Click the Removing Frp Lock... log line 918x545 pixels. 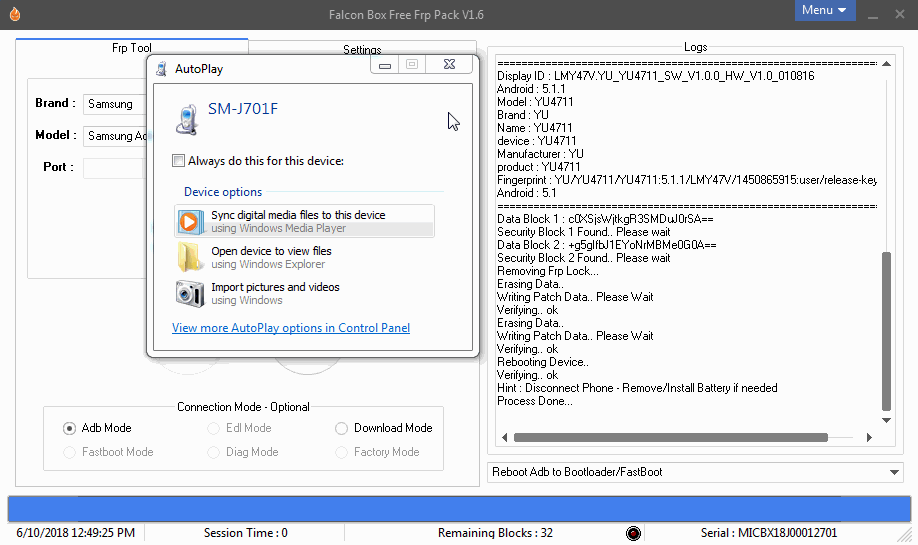coord(547,271)
